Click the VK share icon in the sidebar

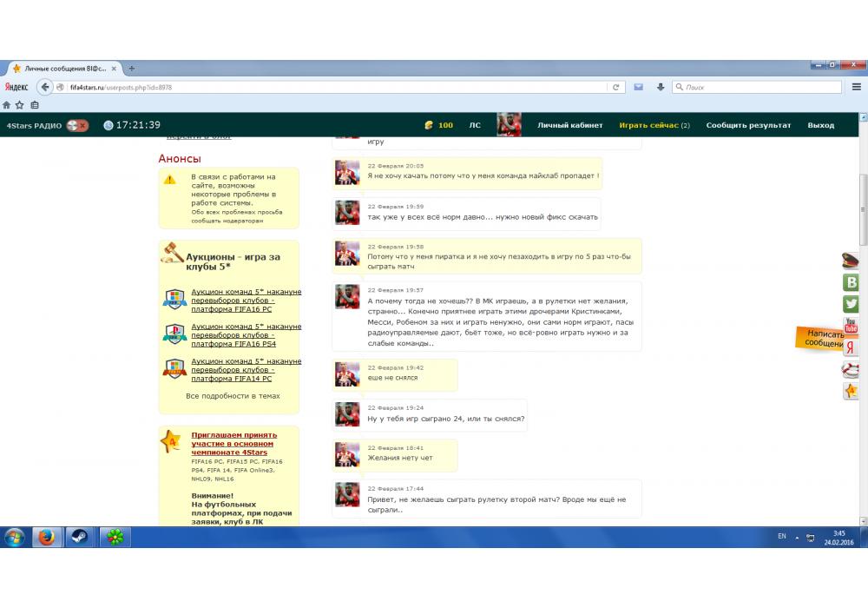(851, 281)
